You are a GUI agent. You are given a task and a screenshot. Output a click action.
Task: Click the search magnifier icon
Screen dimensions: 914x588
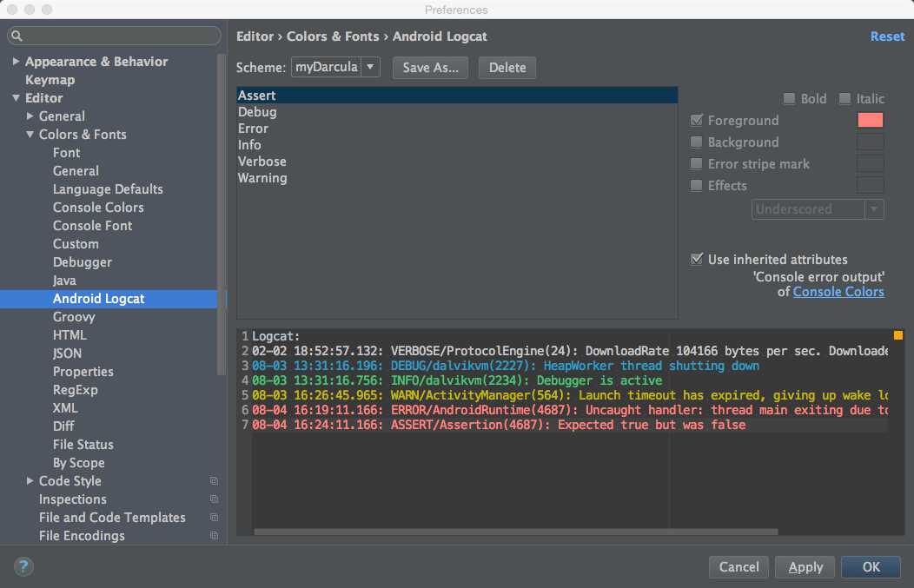(x=17, y=36)
